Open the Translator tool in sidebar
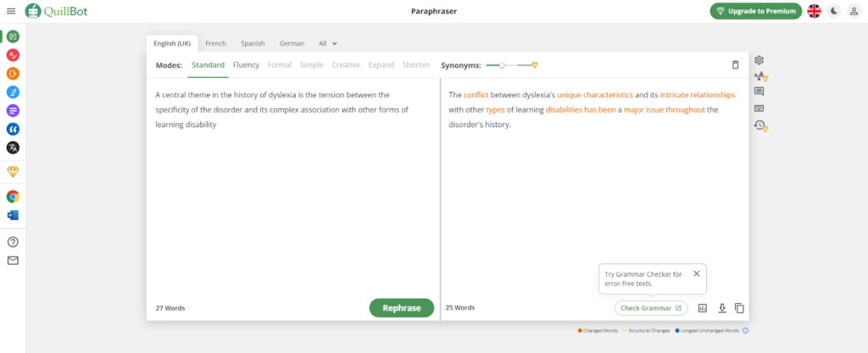This screenshot has height=353, width=868. pos(13,147)
